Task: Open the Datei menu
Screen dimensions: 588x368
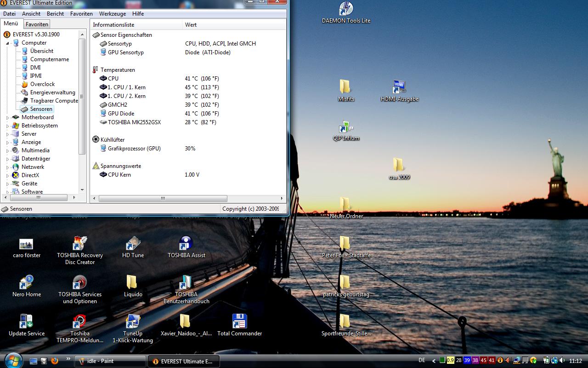Action: 9,14
